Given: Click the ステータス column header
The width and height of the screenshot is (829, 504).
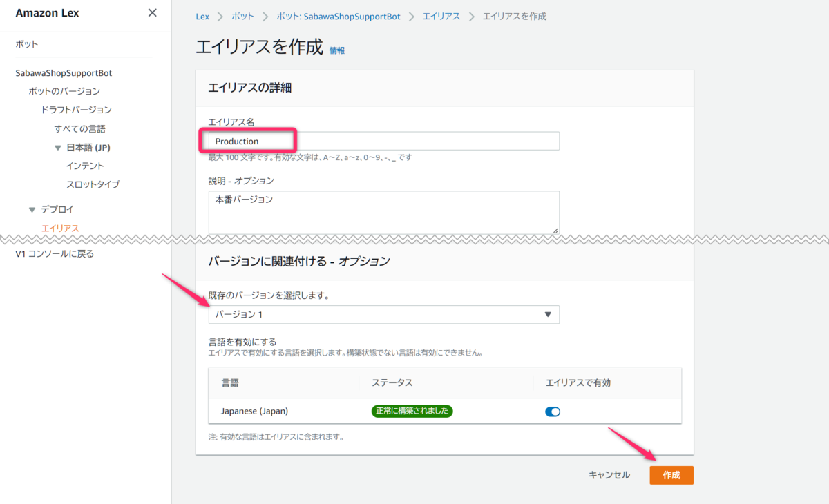Looking at the screenshot, I should click(x=392, y=382).
